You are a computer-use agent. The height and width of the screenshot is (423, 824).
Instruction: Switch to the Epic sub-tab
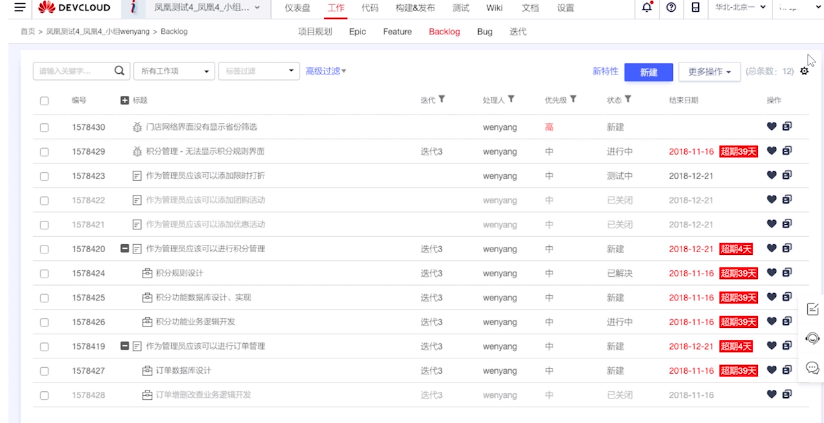(x=357, y=32)
